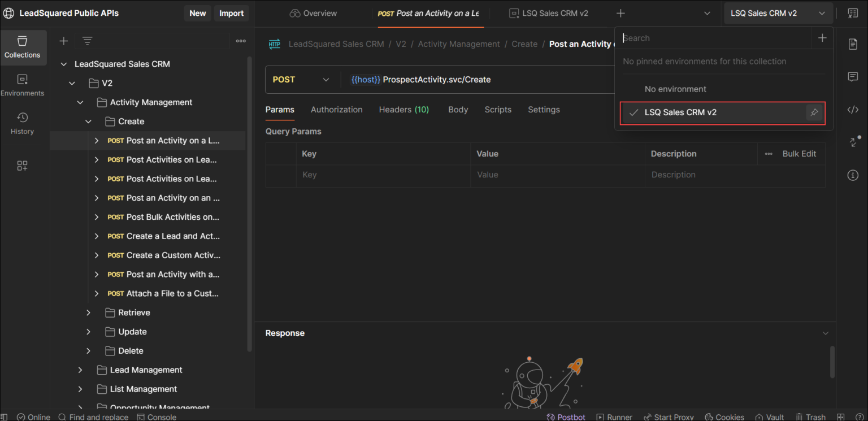The height and width of the screenshot is (421, 868).
Task: Open the Info icon in the right sidebar
Action: click(853, 175)
